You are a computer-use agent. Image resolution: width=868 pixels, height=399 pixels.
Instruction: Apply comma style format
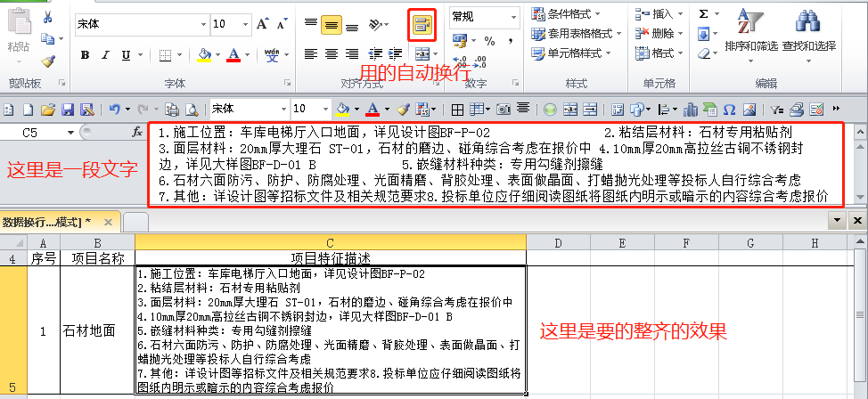(511, 40)
